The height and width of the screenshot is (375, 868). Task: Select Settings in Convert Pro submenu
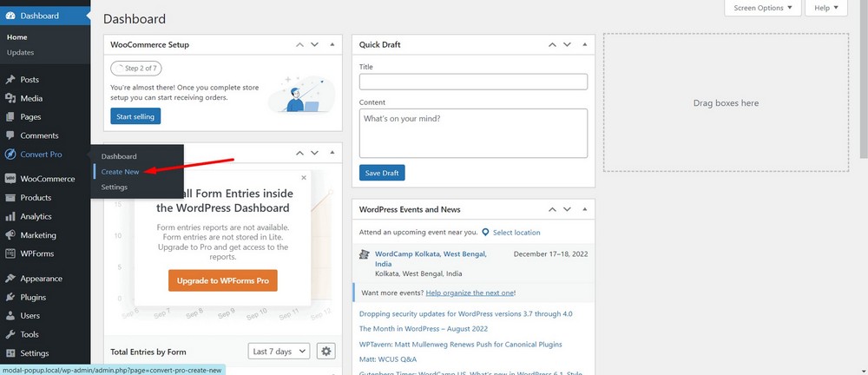tap(115, 187)
